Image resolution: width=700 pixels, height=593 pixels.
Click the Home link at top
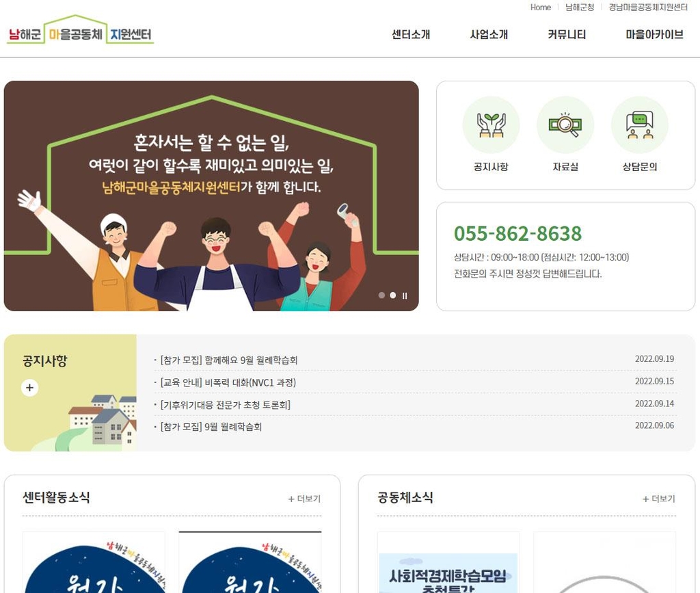point(541,7)
